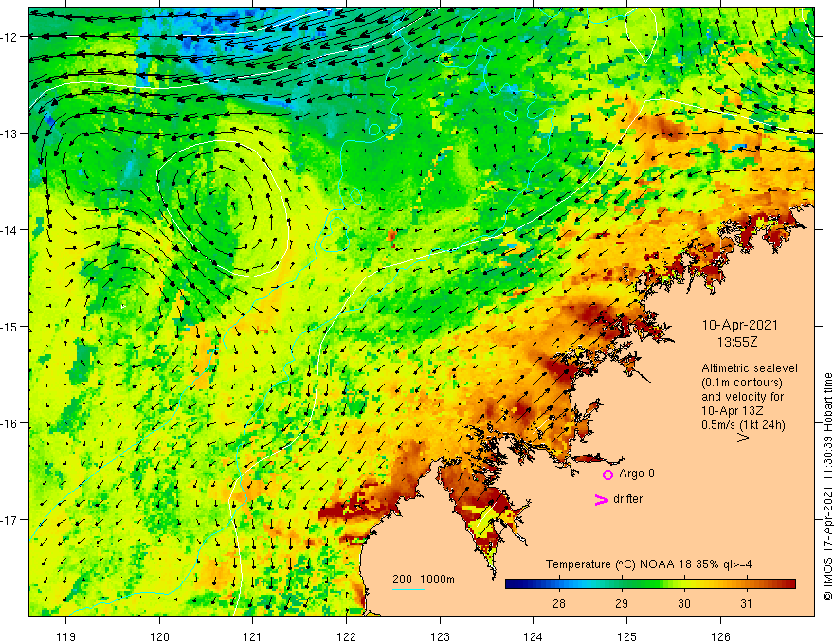The height and width of the screenshot is (644, 834).
Task: Click the IMOS copyright timestamp text
Action: (x=827, y=487)
